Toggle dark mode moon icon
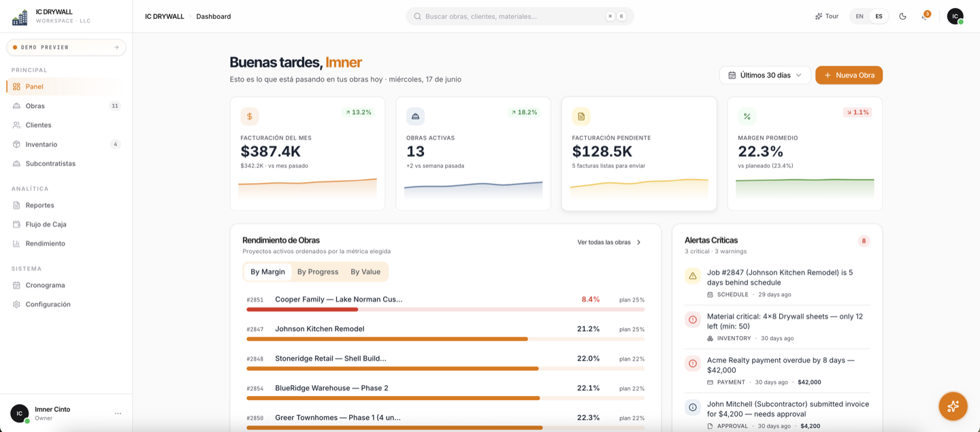Screen dimensions: 980x432 point(902,16)
